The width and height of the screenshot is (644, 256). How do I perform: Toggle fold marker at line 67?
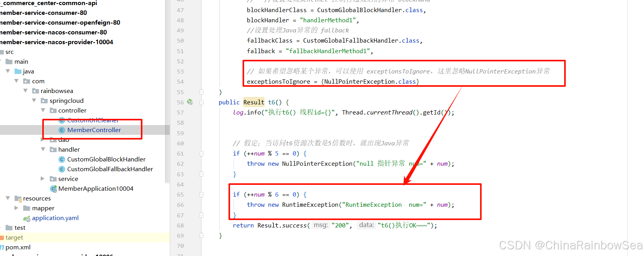pyautogui.click(x=201, y=215)
